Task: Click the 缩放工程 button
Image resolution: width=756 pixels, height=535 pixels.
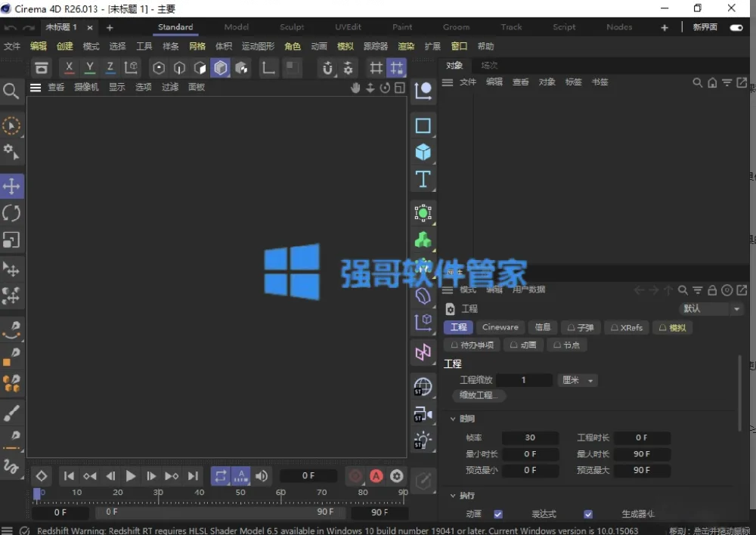Action: [479, 395]
